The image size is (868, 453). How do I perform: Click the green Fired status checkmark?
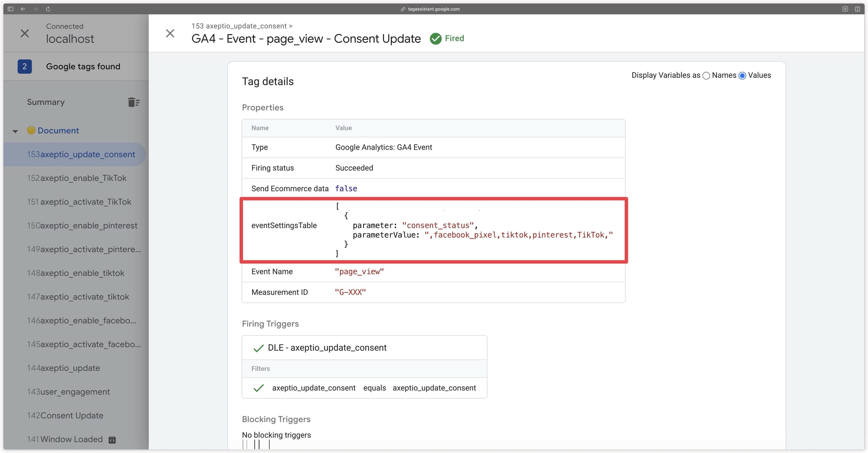435,39
